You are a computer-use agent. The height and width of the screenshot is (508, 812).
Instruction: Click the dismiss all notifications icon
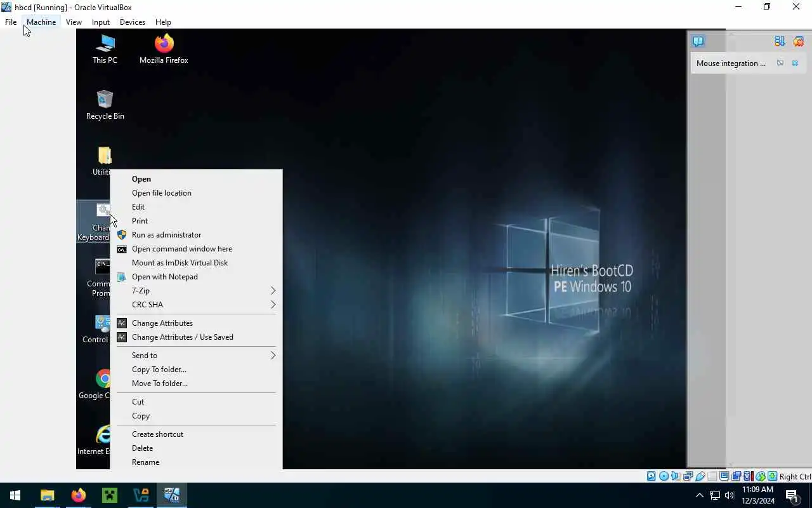click(799, 41)
